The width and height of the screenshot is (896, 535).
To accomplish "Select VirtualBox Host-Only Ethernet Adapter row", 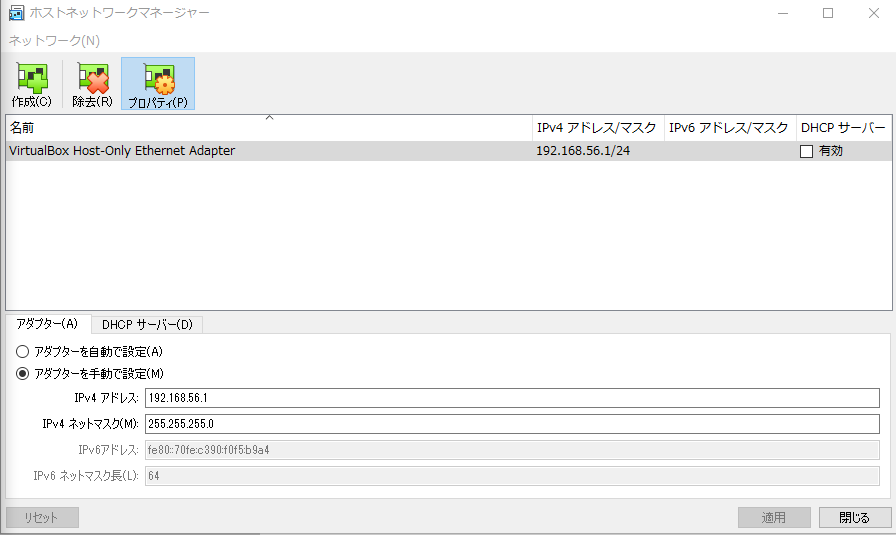I will (449, 151).
